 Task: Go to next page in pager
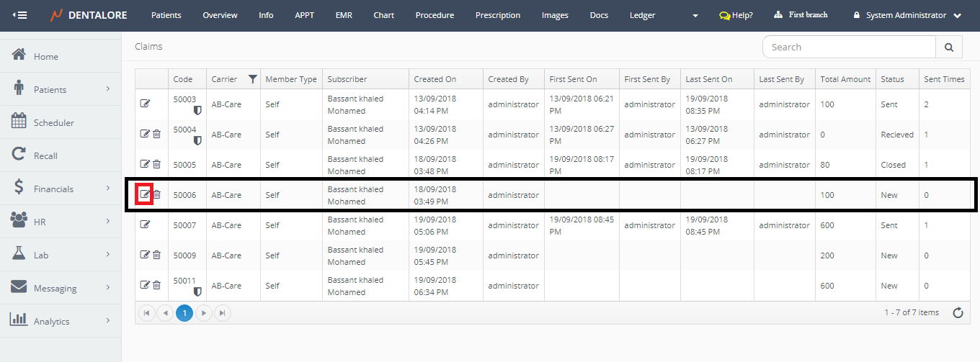coord(204,313)
